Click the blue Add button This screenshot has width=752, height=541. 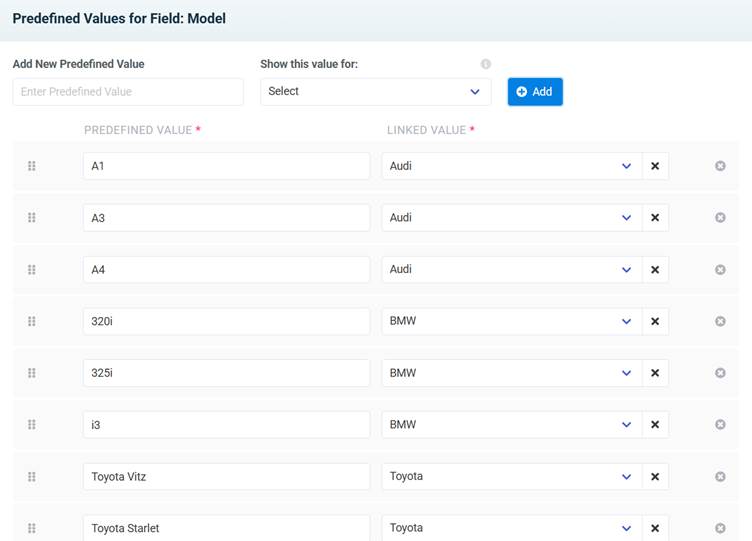[x=535, y=92]
